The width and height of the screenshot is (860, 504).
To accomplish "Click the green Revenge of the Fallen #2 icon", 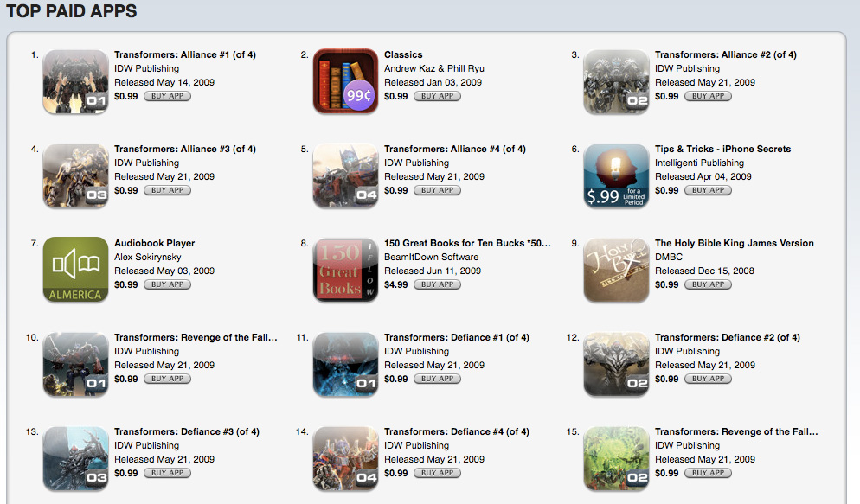I will (x=616, y=458).
